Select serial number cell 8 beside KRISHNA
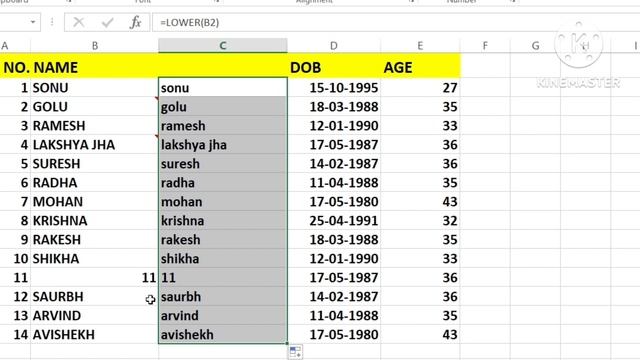Viewport: 640px width, 360px height. coord(16,220)
